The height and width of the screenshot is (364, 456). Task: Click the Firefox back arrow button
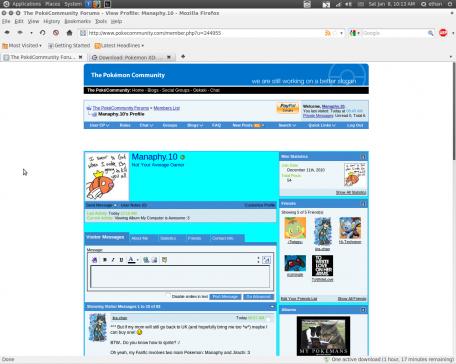coord(7,33)
